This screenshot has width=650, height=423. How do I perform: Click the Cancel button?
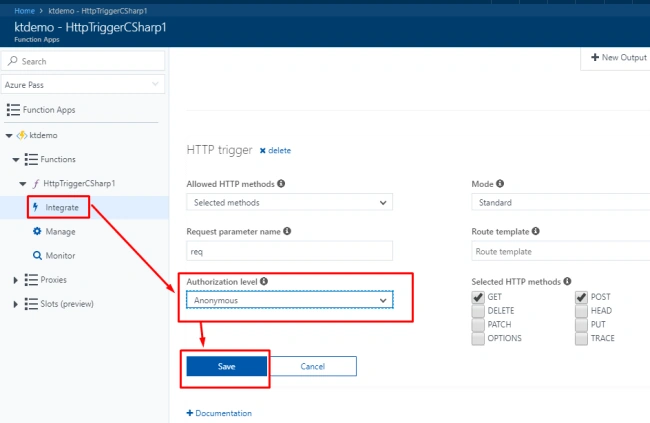tap(313, 366)
